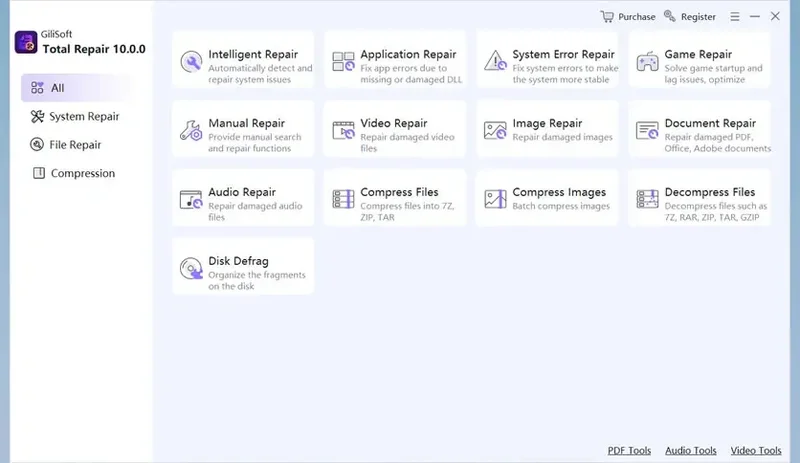This screenshot has height=463, width=800.
Task: Click the Compress Images icon
Action: click(495, 199)
